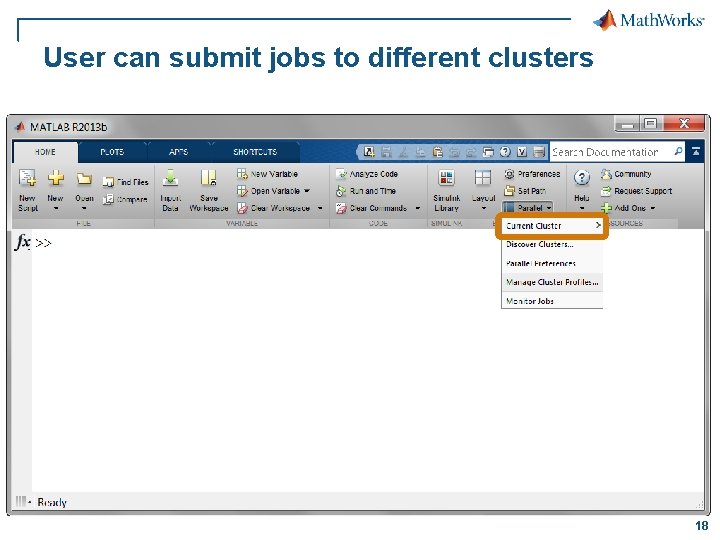Open the Simulink Library
This screenshot has width=720, height=540.
[446, 190]
